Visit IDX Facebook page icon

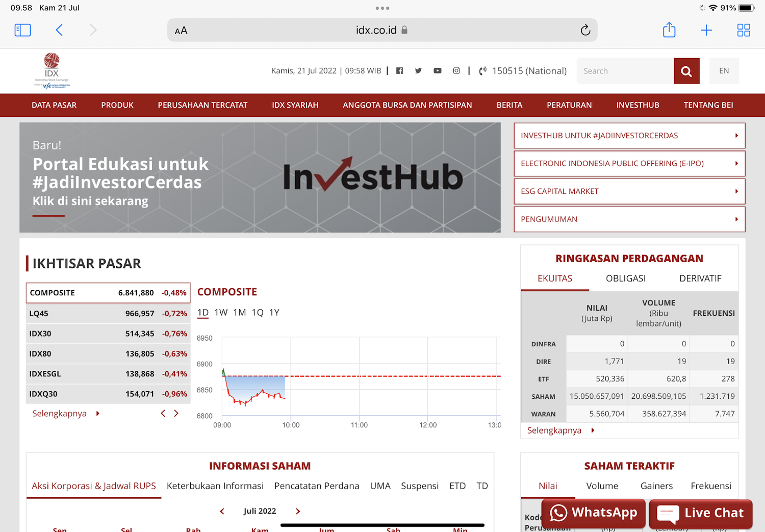399,71
